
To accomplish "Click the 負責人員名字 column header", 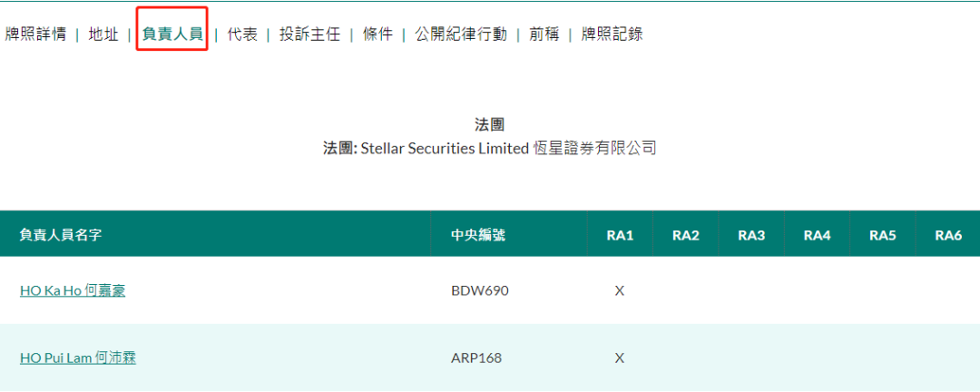I will [61, 235].
